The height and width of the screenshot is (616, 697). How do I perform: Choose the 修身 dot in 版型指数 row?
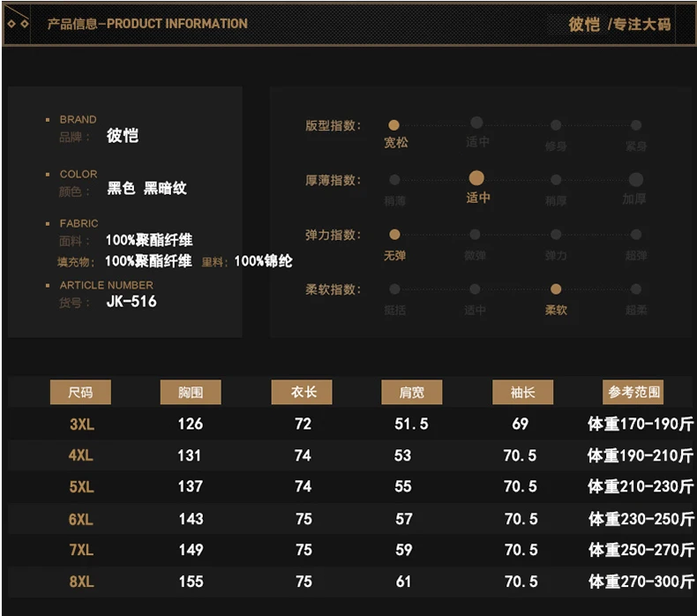pos(556,125)
